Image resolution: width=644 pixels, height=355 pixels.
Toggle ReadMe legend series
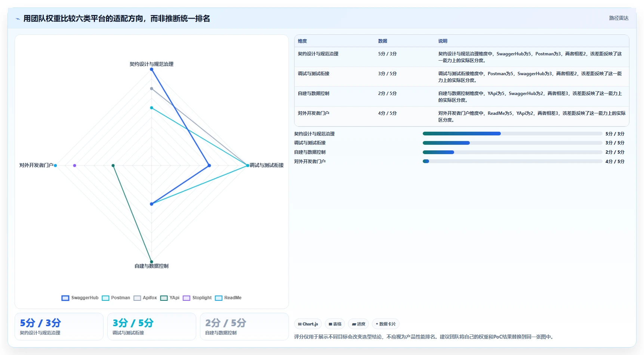pos(228,298)
